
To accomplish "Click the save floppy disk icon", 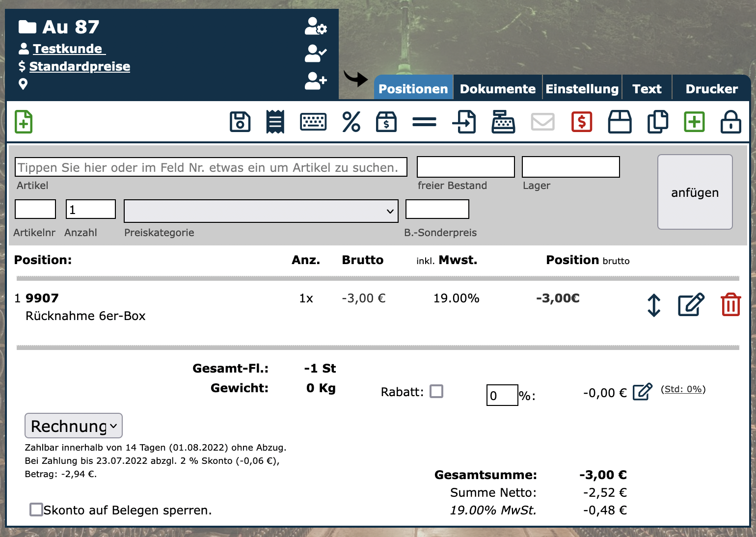I will tap(240, 122).
